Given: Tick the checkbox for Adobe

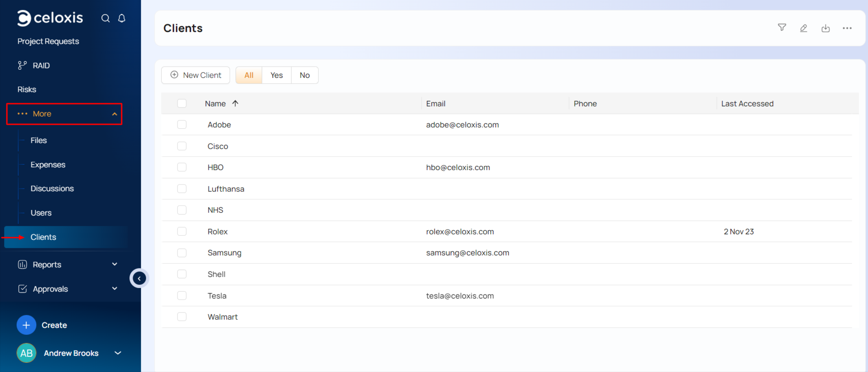Looking at the screenshot, I should coord(182,125).
